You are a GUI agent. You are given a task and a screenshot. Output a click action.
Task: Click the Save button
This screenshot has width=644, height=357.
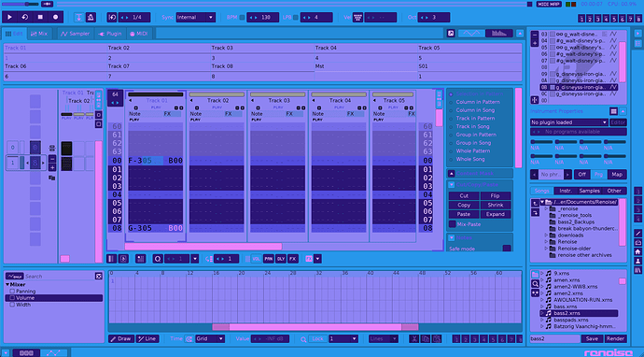click(x=592, y=339)
